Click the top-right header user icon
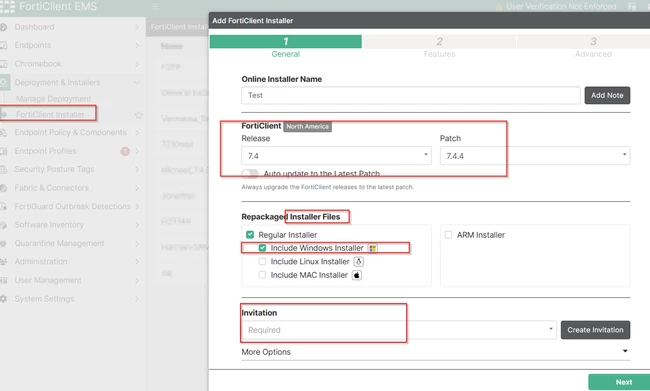Screen dimensions: 650x391 click(632, 7)
